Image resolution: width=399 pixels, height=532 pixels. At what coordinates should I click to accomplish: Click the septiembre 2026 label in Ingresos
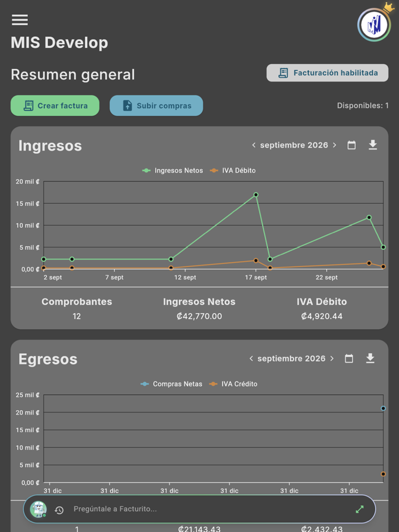[x=294, y=145]
